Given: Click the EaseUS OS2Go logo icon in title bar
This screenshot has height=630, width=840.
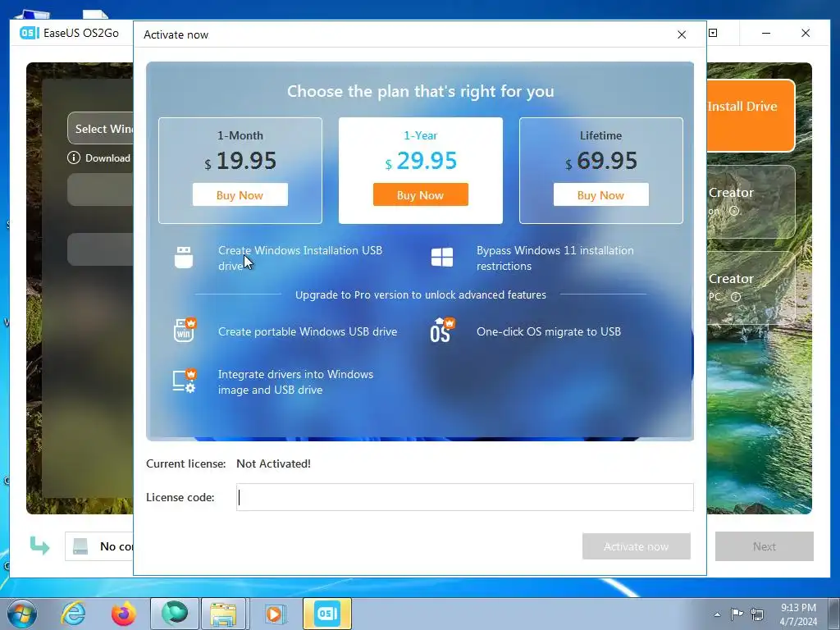Looking at the screenshot, I should [x=29, y=33].
